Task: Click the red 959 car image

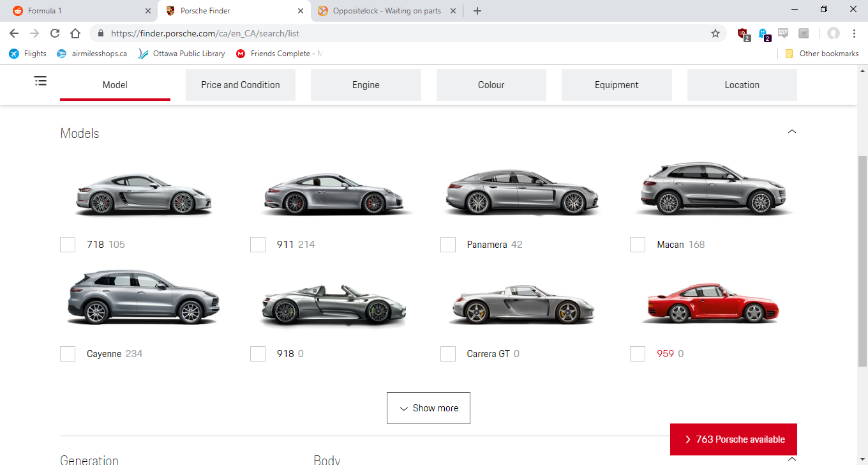Action: click(711, 303)
